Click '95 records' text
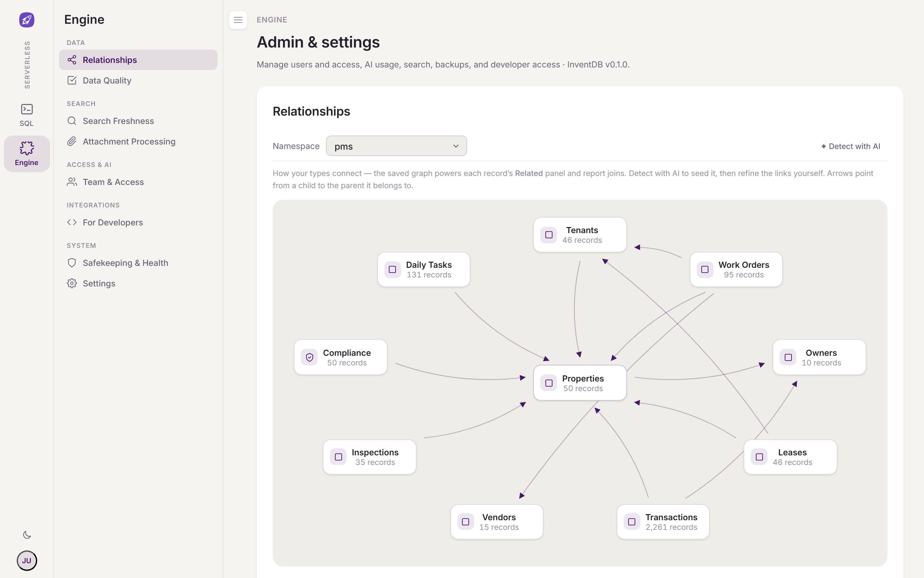The height and width of the screenshot is (578, 924). point(744,275)
